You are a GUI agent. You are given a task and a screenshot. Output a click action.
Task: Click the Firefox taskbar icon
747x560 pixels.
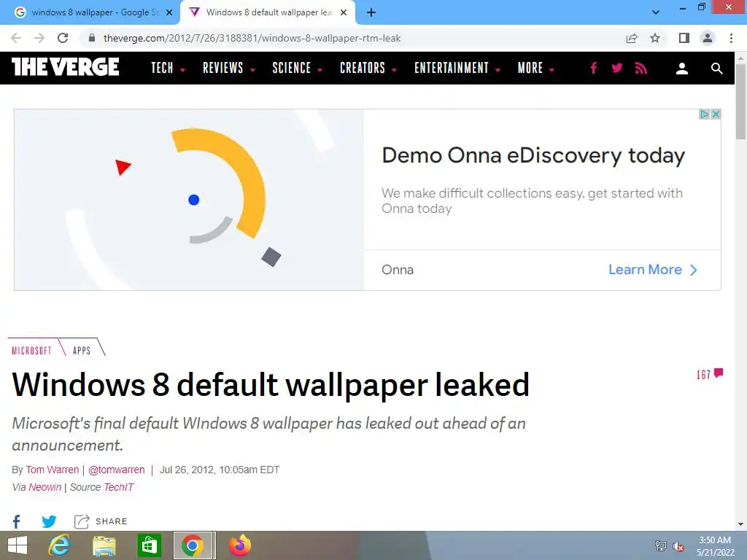tap(239, 545)
